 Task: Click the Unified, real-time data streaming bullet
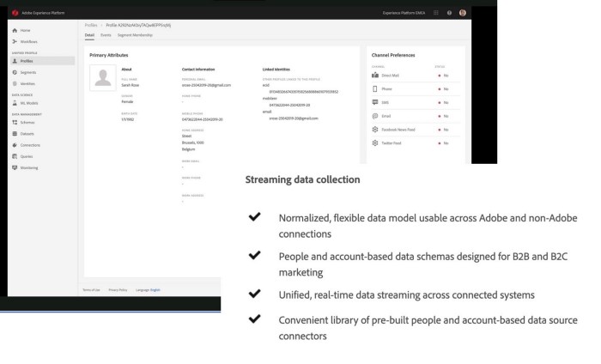(x=406, y=295)
